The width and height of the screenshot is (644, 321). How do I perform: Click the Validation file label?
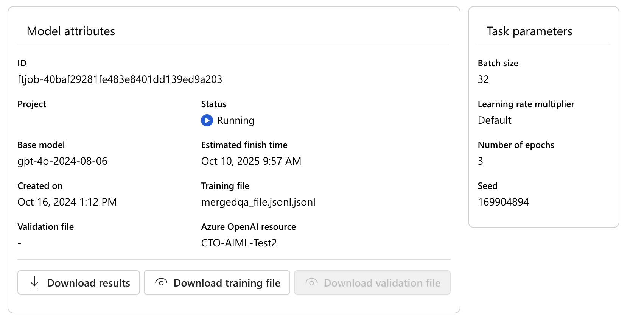[x=45, y=227]
